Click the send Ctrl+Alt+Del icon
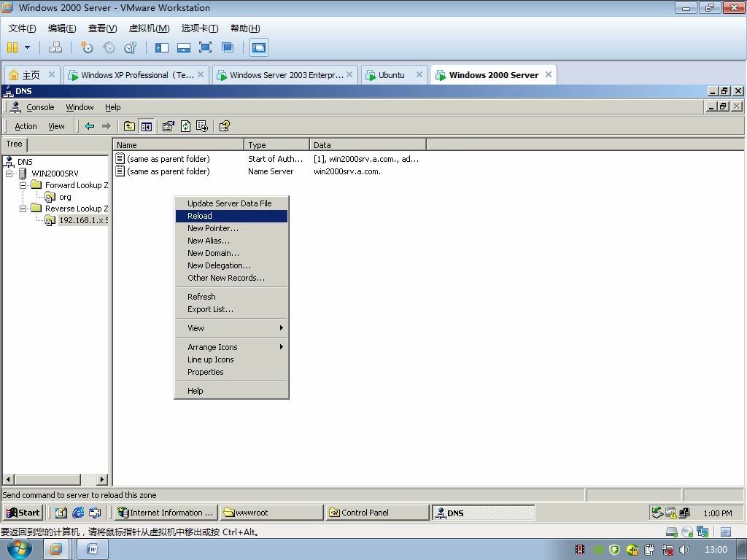 click(x=55, y=47)
